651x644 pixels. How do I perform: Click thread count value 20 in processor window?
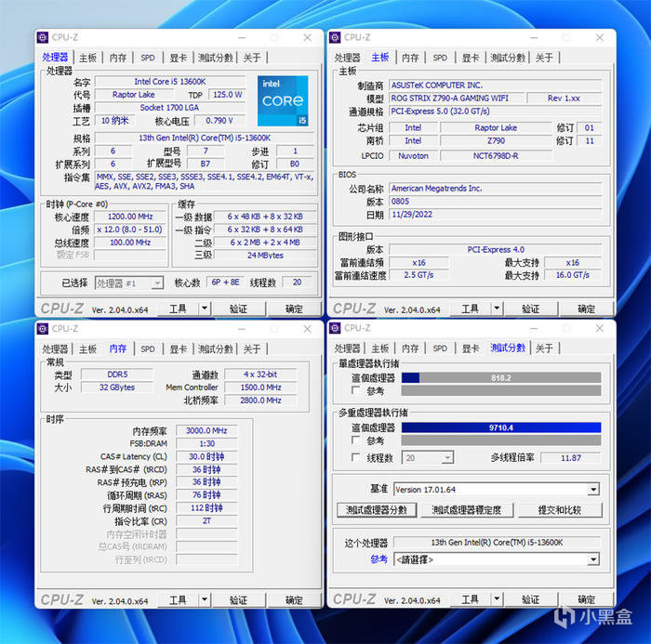(298, 283)
